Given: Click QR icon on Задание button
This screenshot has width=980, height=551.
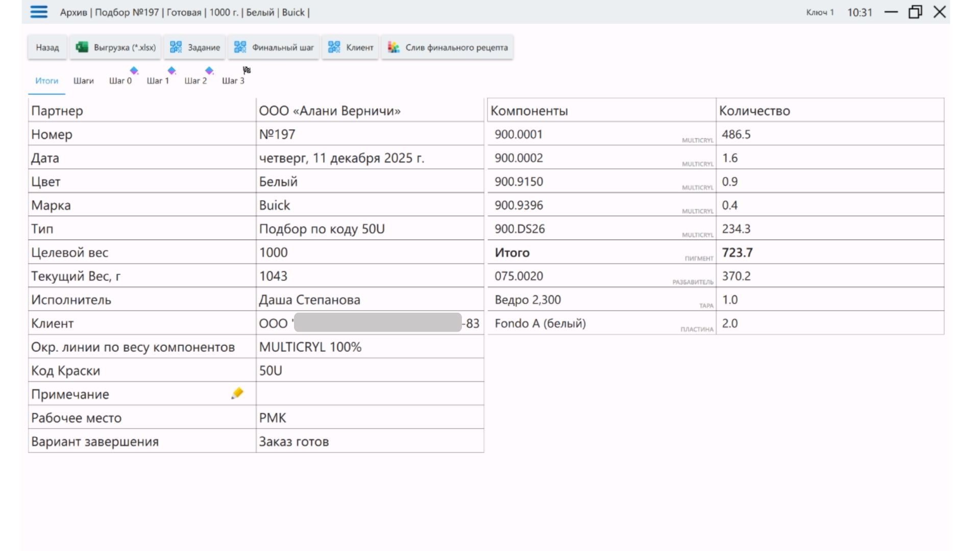Looking at the screenshot, I should (176, 47).
